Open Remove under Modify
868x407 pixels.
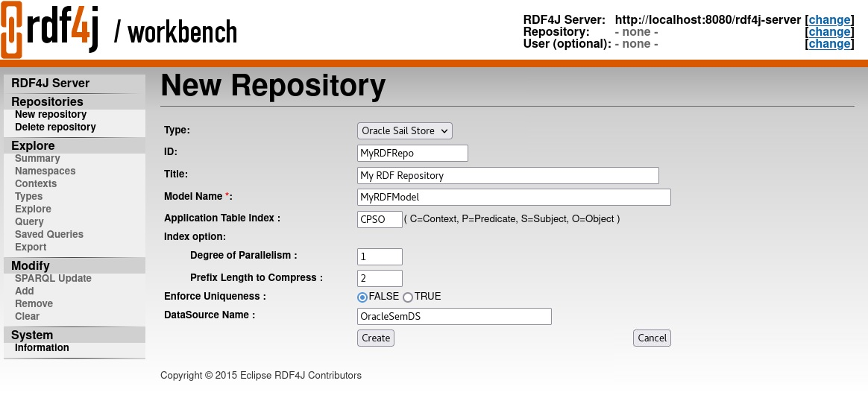[34, 303]
